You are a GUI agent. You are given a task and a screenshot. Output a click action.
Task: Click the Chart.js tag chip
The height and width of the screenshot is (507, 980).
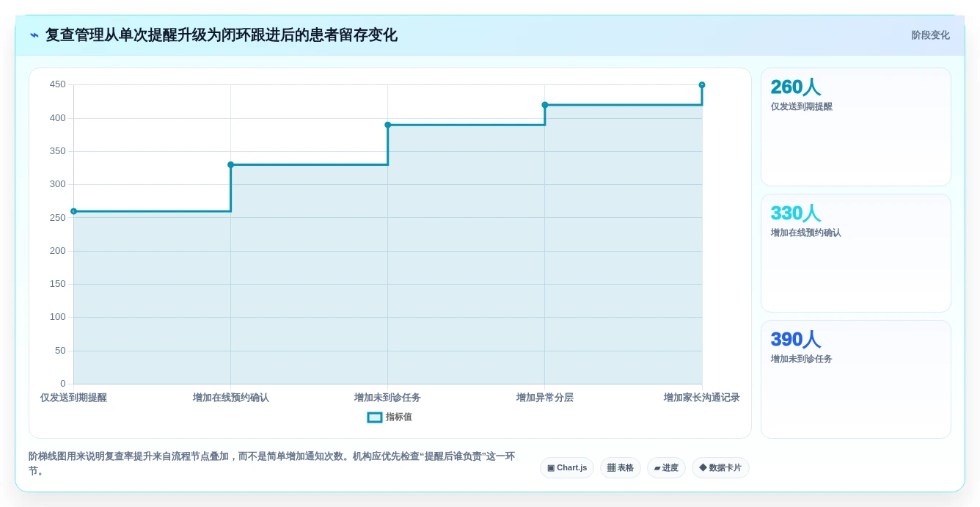coord(567,468)
